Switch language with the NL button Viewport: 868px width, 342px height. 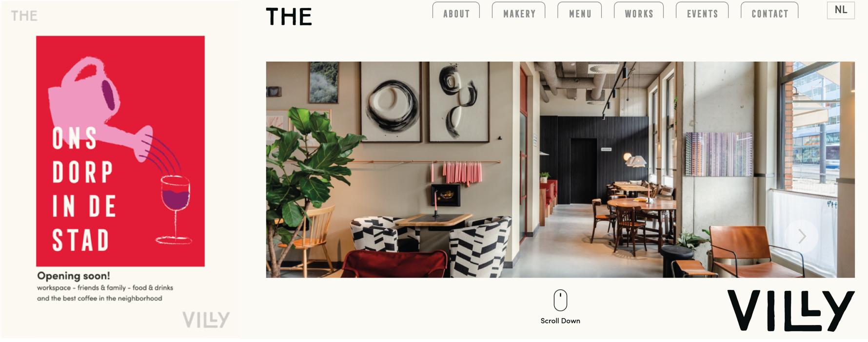pyautogui.click(x=841, y=10)
